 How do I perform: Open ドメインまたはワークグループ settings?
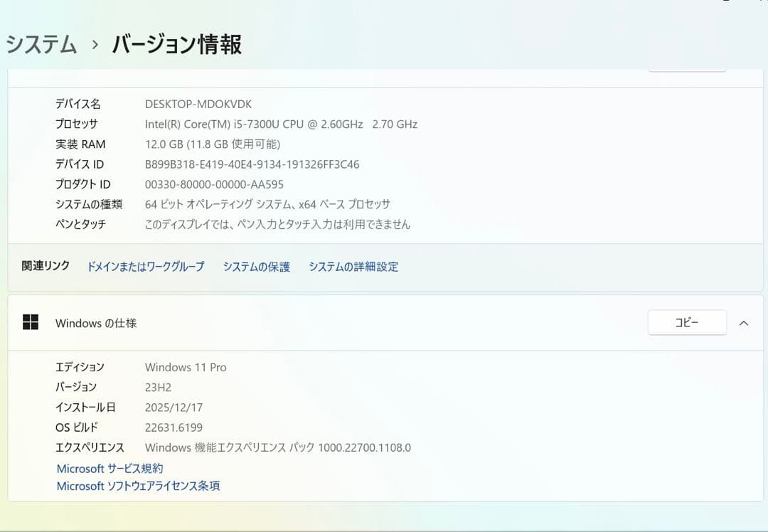[145, 267]
